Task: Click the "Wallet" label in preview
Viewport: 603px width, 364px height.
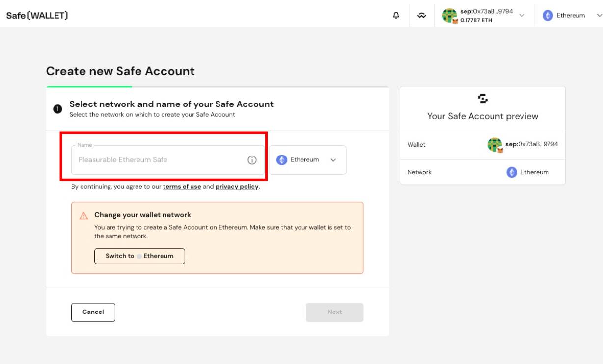Action: [x=416, y=145]
